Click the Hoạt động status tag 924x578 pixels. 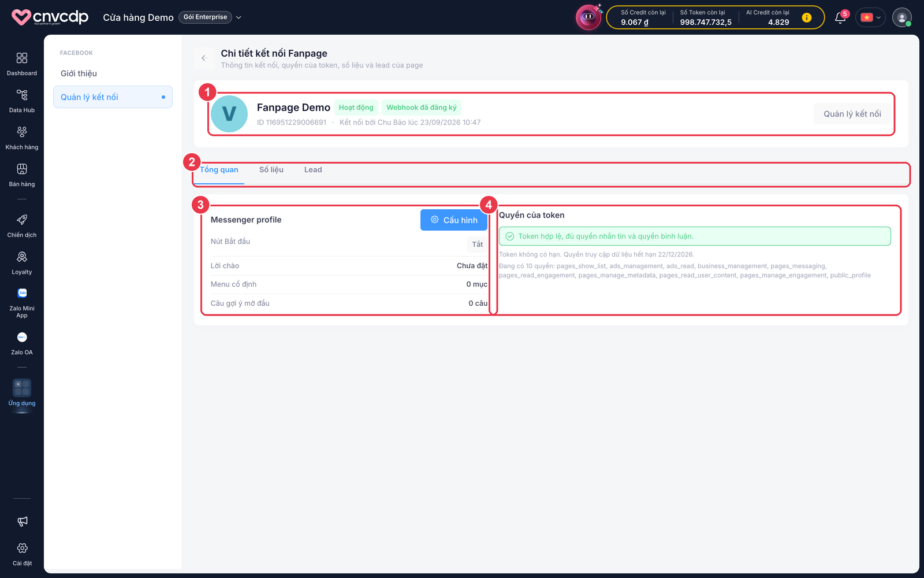356,108
